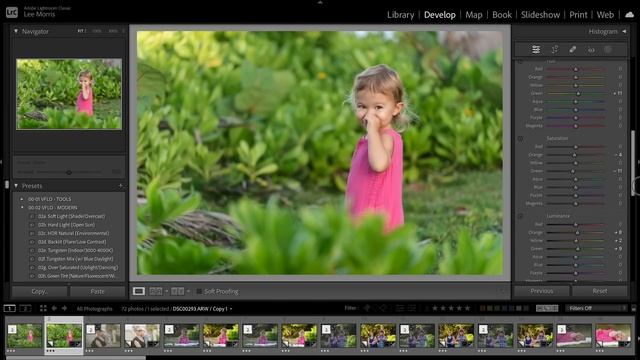Open Grid view via grid icon
The height and width of the screenshot is (360, 640).
tap(43, 308)
